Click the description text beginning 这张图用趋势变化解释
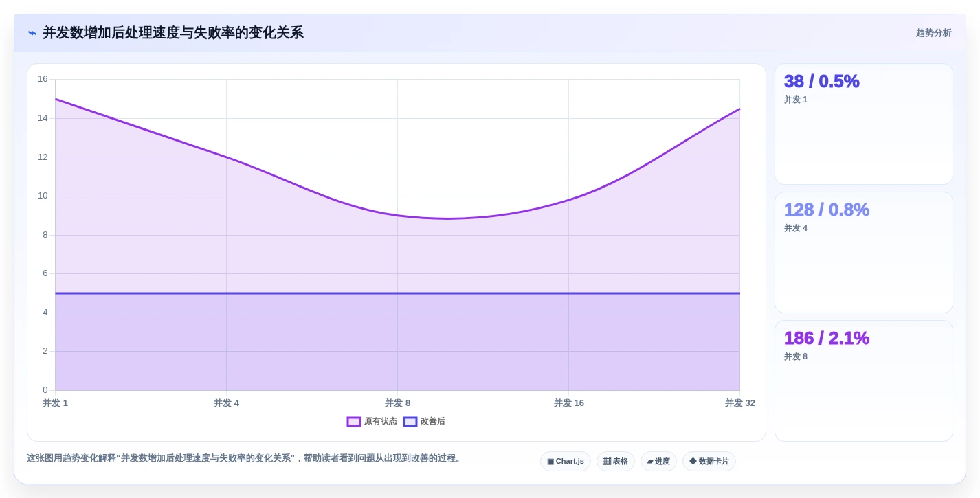The image size is (980, 498). point(245,458)
